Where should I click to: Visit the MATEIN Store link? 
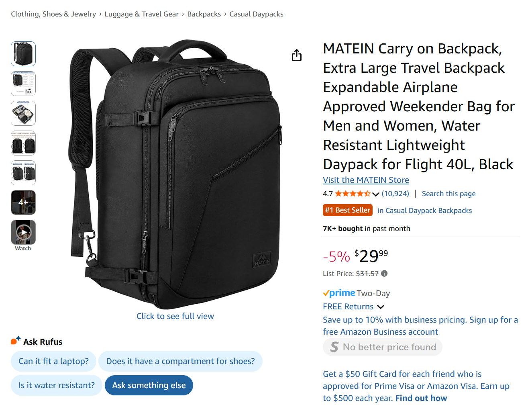coord(365,180)
